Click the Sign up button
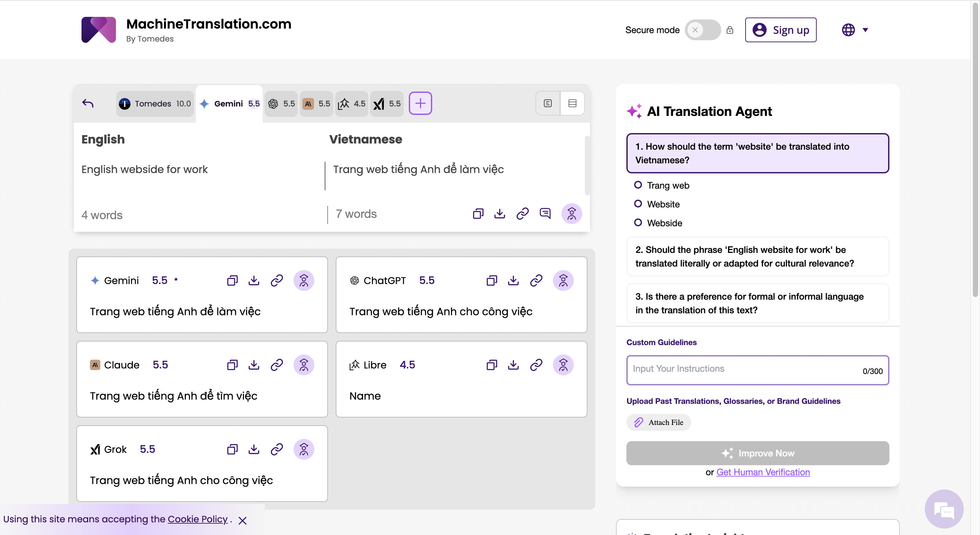 click(781, 30)
